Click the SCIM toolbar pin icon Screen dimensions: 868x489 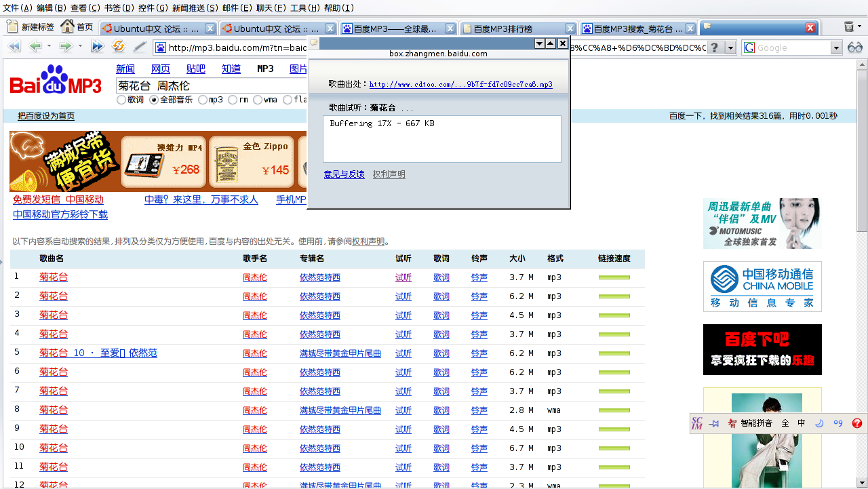pyautogui.click(x=714, y=423)
